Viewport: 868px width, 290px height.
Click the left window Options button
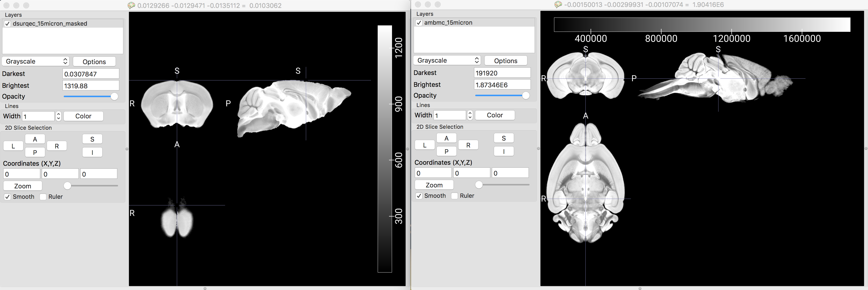pyautogui.click(x=94, y=62)
